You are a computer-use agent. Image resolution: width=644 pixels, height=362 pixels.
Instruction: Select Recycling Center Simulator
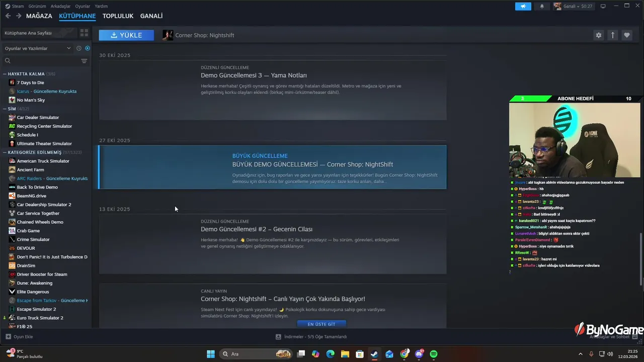pyautogui.click(x=44, y=126)
